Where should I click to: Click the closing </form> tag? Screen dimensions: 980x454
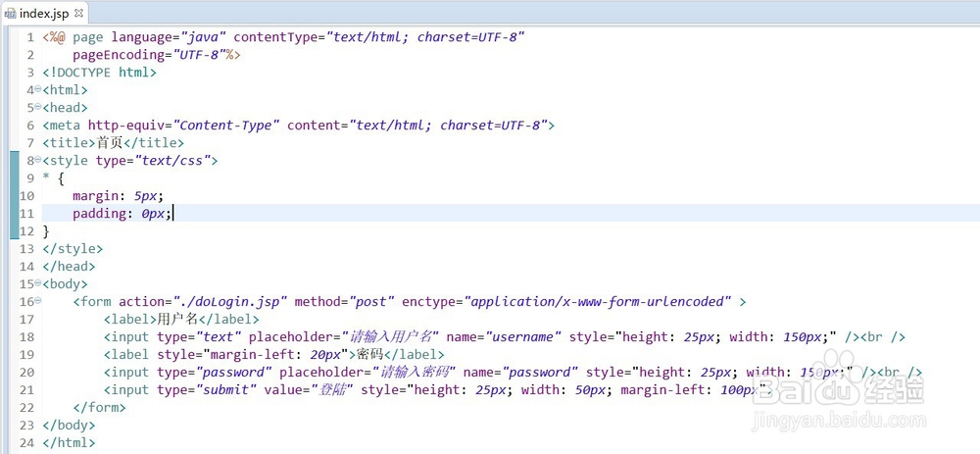[x=99, y=407]
